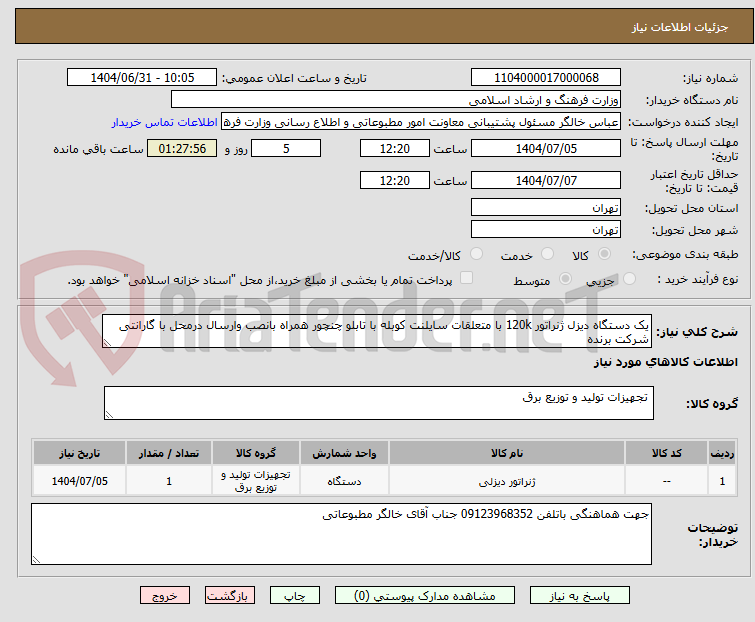Click the 'تعداد / مقدار' column header
Screen dimensions: 755x622
click(169, 453)
